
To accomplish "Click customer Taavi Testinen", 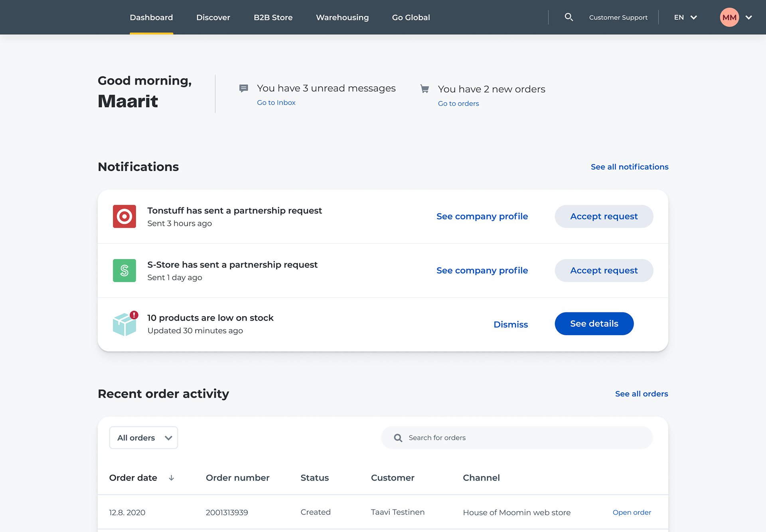I will [x=398, y=512].
